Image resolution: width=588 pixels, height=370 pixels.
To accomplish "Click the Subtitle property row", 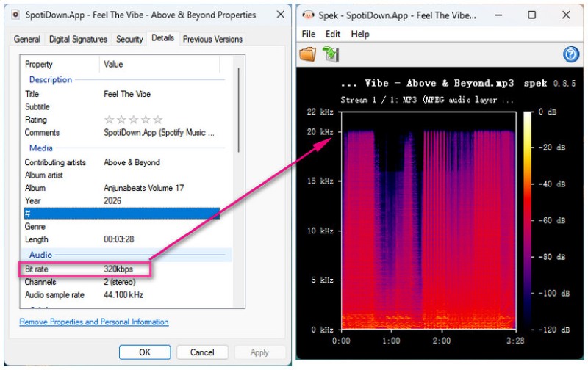I will tap(121, 106).
